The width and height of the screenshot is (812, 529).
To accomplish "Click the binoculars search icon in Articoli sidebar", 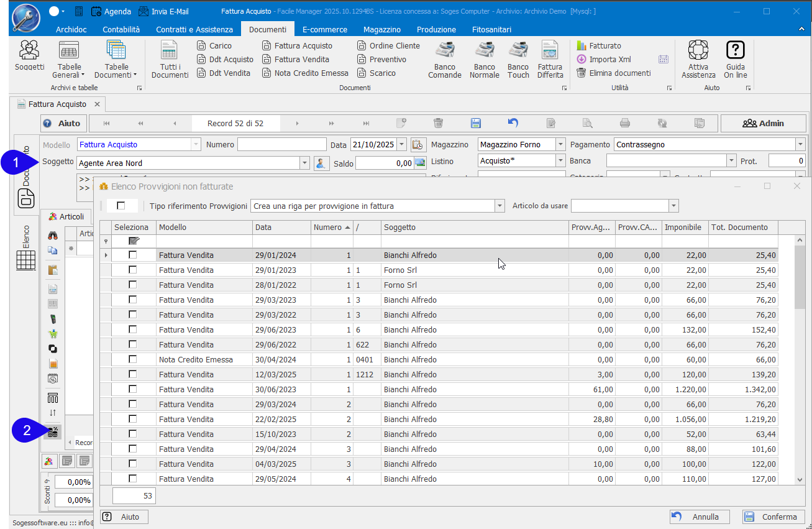I will [x=53, y=236].
